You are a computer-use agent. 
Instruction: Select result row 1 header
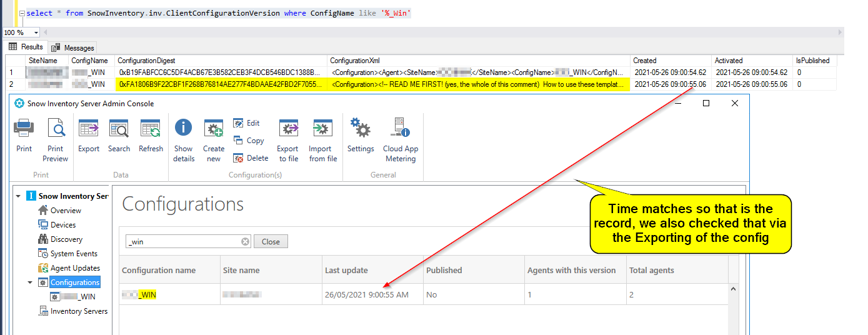[x=16, y=72]
